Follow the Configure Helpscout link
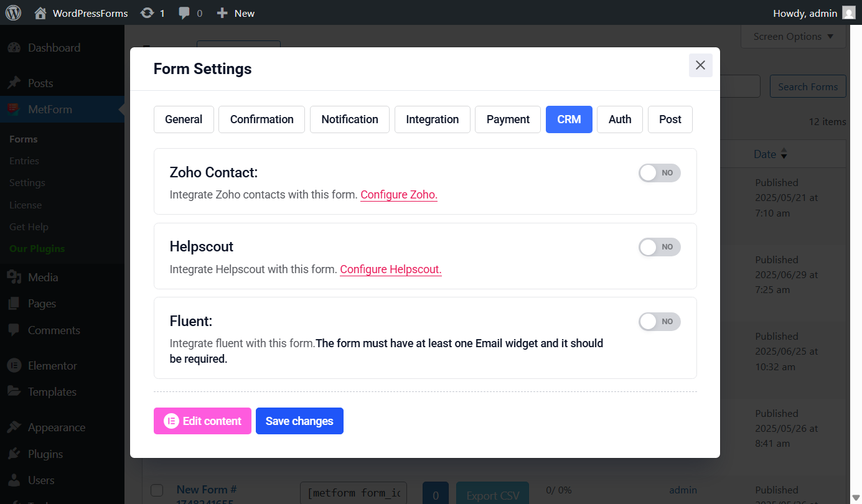 pyautogui.click(x=391, y=269)
